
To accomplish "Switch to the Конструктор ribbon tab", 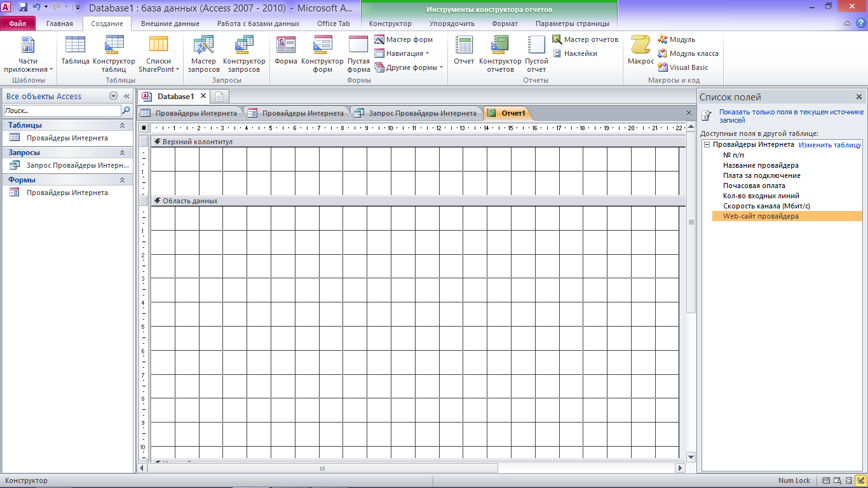I will click(390, 24).
